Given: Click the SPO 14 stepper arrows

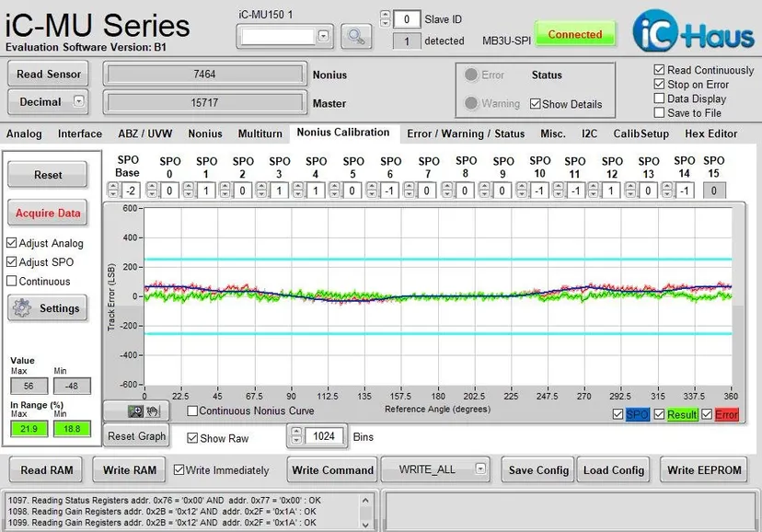Looking at the screenshot, I should click(x=667, y=190).
